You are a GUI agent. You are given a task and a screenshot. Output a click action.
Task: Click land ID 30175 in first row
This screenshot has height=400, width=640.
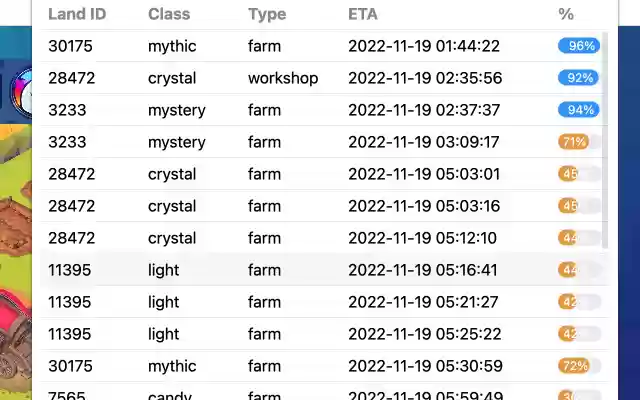(70, 46)
